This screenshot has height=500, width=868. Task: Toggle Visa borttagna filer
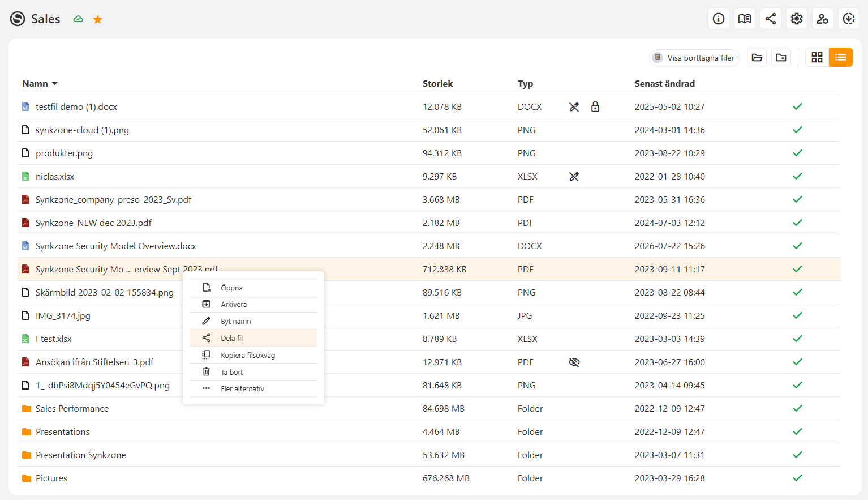pos(694,58)
